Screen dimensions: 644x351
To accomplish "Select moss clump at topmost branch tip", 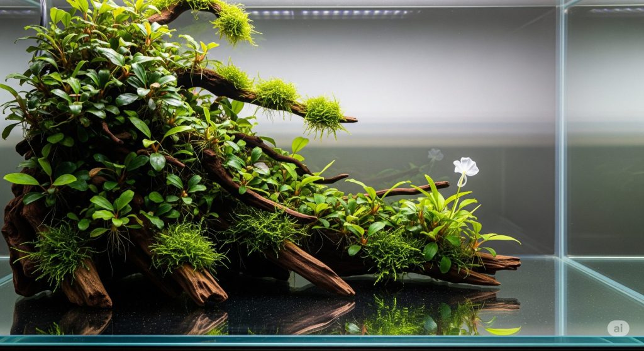I will 234,24.
